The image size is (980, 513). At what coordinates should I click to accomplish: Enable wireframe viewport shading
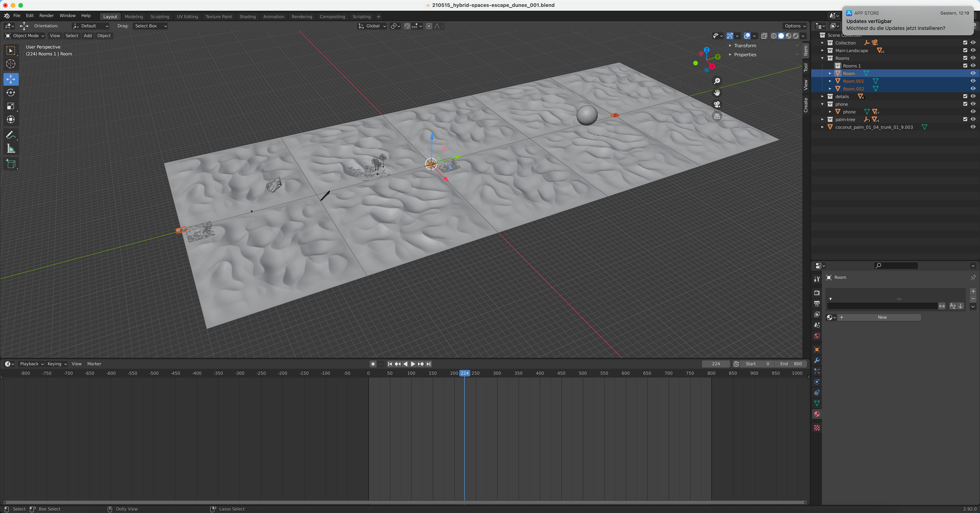click(x=774, y=36)
